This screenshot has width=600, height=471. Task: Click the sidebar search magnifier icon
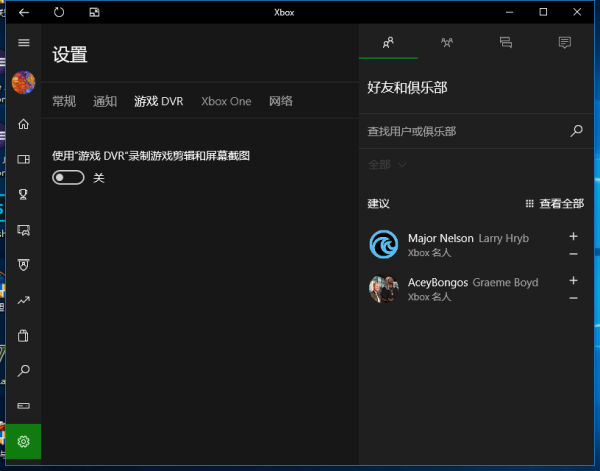[x=24, y=371]
